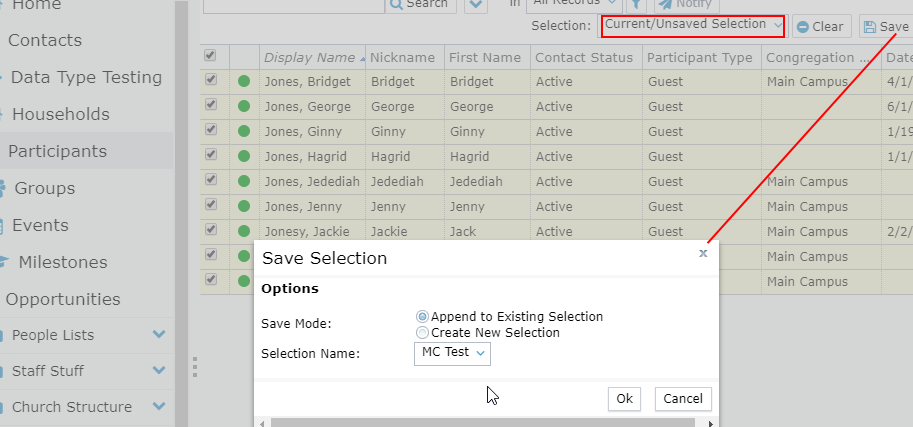Expand the People Lists section
Viewport: 913px width, 427px height.
[x=159, y=335]
